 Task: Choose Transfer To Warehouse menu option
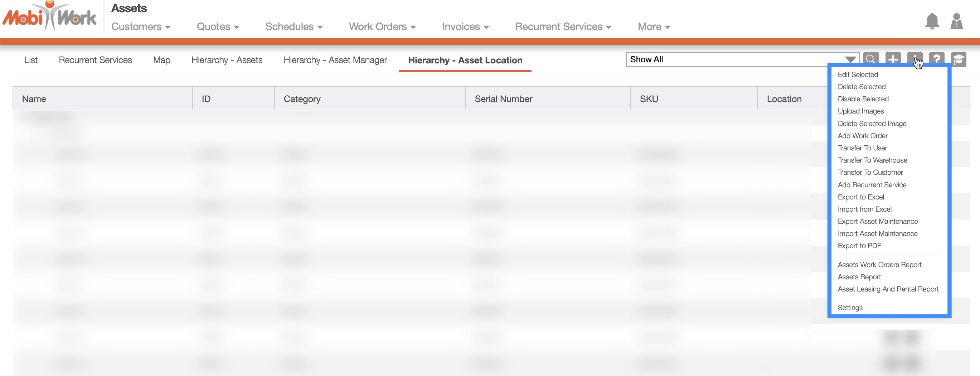pyautogui.click(x=872, y=160)
